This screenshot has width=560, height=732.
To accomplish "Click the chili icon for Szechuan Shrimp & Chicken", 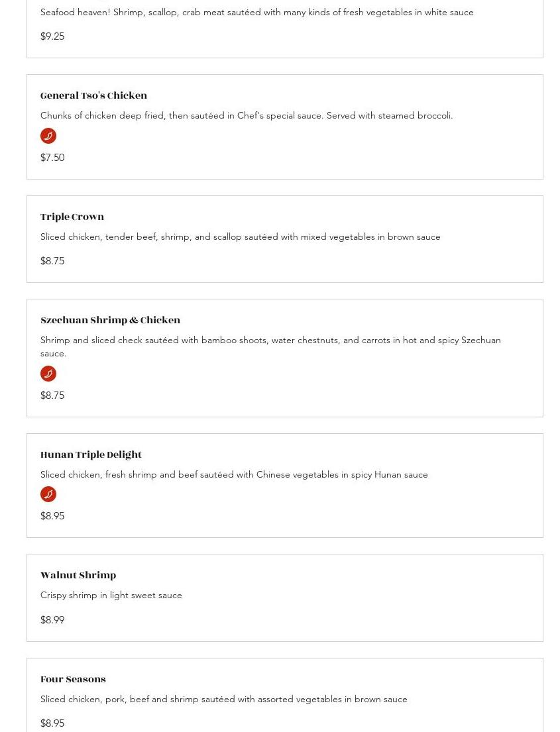I will point(48,374).
